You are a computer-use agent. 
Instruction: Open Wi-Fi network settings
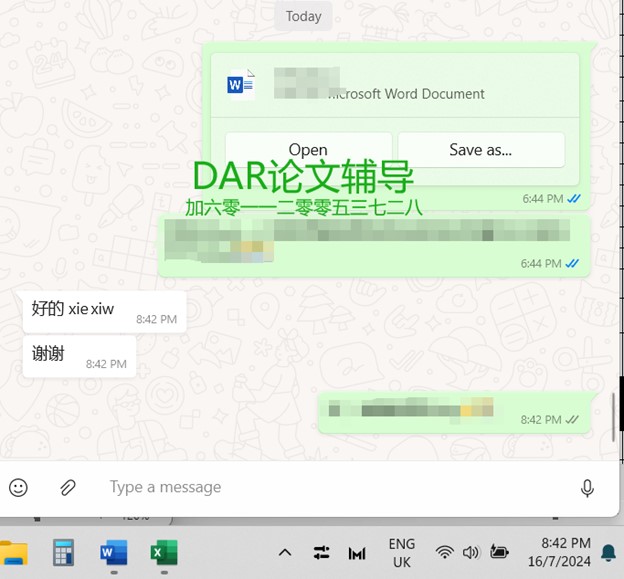pyautogui.click(x=445, y=552)
